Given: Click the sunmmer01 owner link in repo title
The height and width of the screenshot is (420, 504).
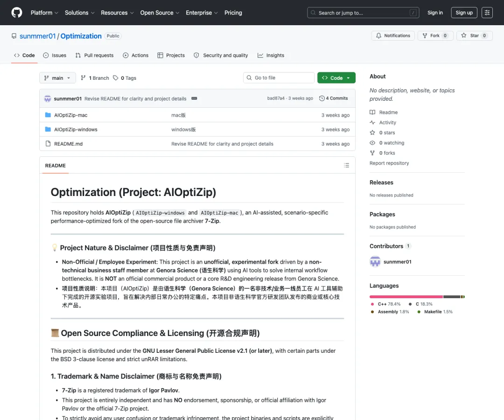Looking at the screenshot, I should [x=38, y=36].
